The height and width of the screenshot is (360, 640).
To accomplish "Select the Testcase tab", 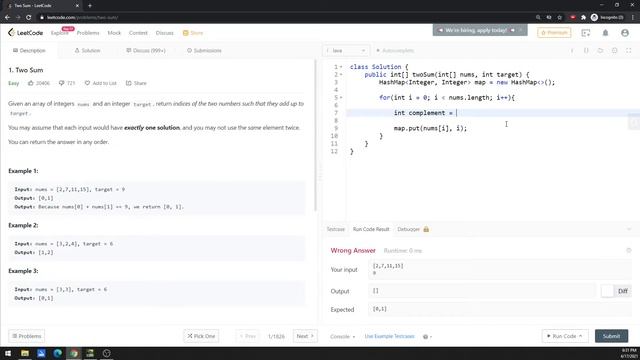I will click(x=336, y=229).
